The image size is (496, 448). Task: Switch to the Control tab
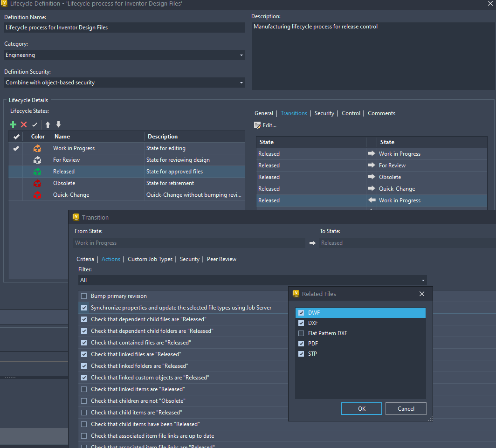point(351,113)
